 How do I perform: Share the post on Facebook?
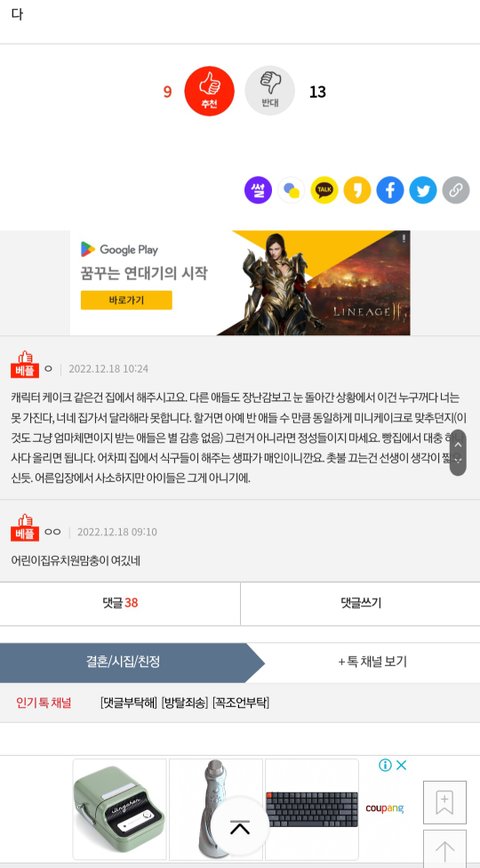click(390, 190)
